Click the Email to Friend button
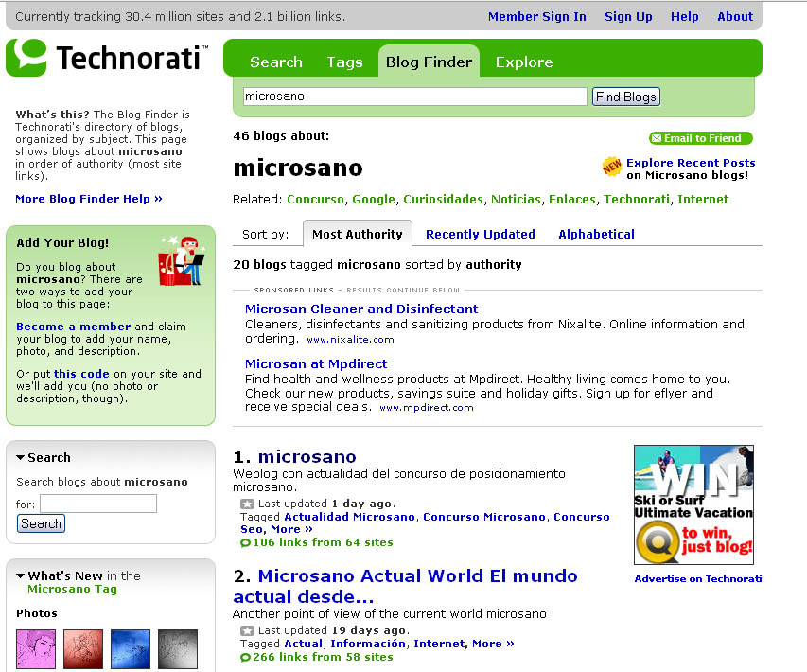807x672 pixels. click(700, 138)
